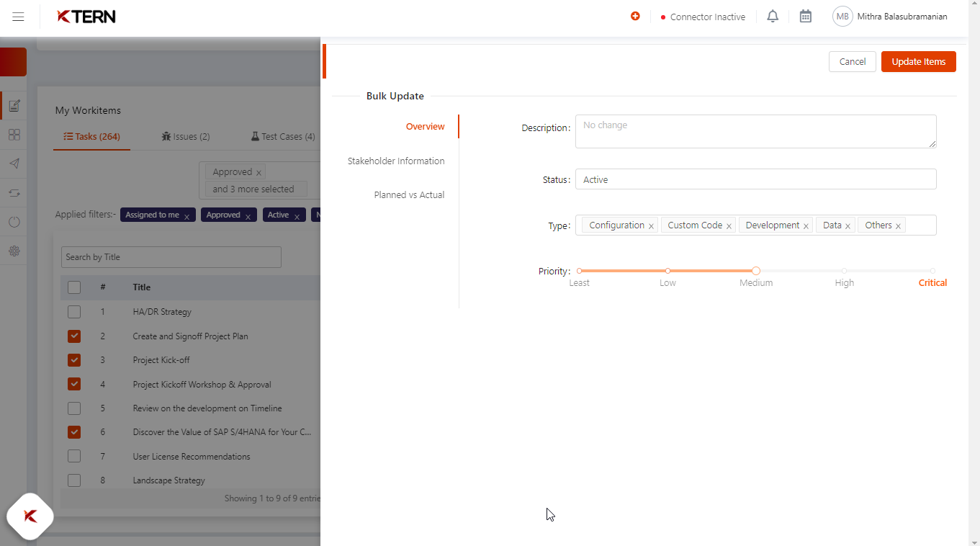Click the Update Items button
This screenshot has width=980, height=546.
pos(919,61)
